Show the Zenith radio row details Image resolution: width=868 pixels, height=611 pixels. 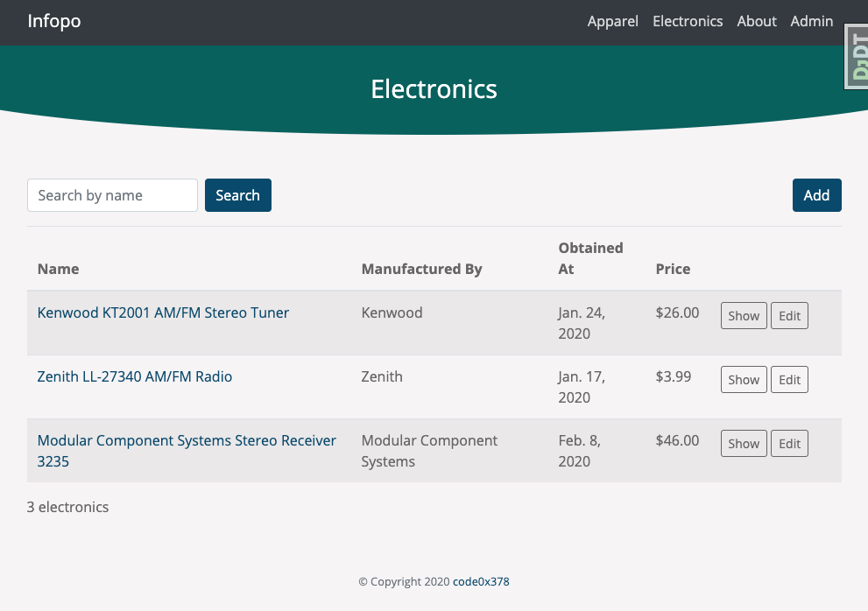pos(744,380)
